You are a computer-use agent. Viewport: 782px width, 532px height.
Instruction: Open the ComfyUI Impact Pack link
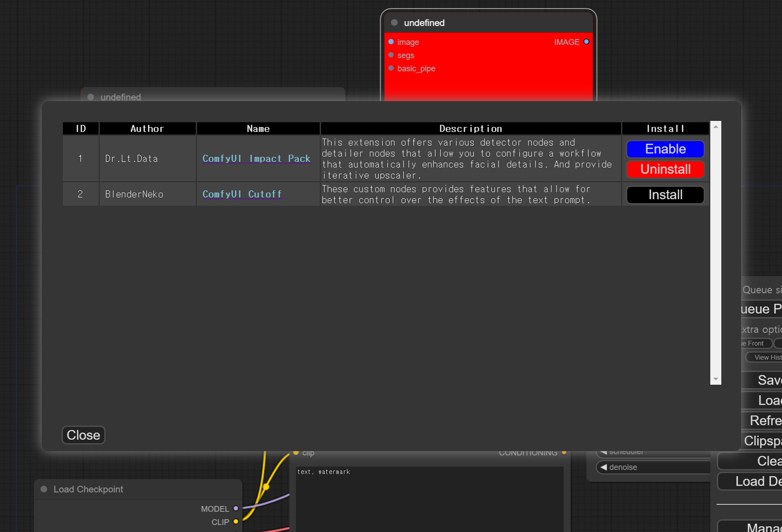coord(256,158)
